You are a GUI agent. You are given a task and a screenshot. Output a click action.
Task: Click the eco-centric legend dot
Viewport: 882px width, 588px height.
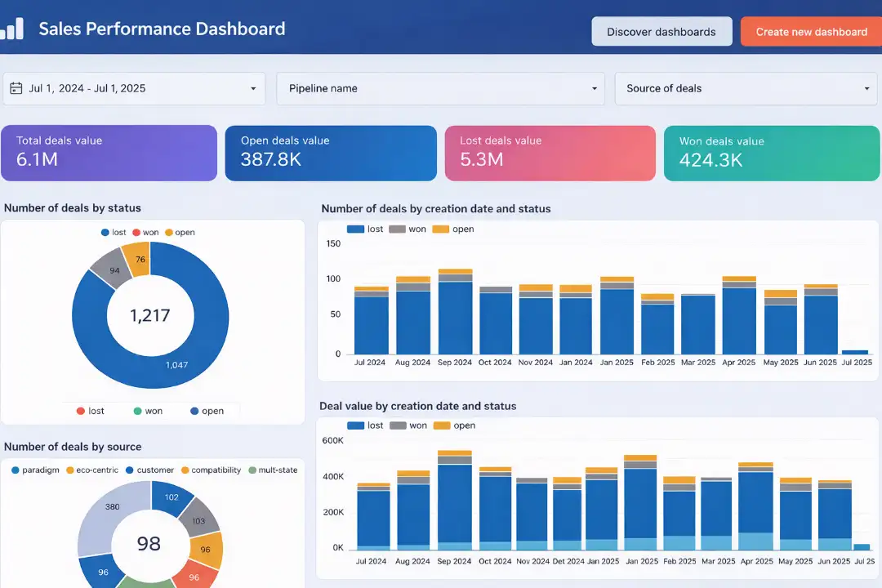pyautogui.click(x=69, y=470)
